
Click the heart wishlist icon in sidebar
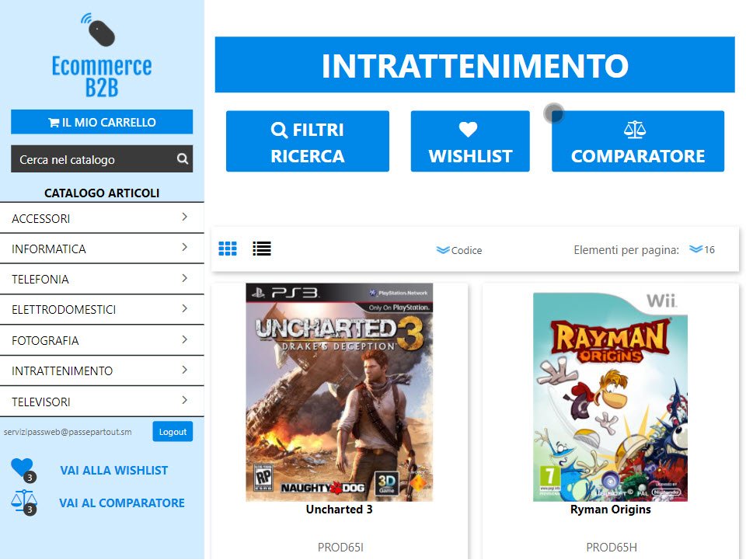[22, 468]
